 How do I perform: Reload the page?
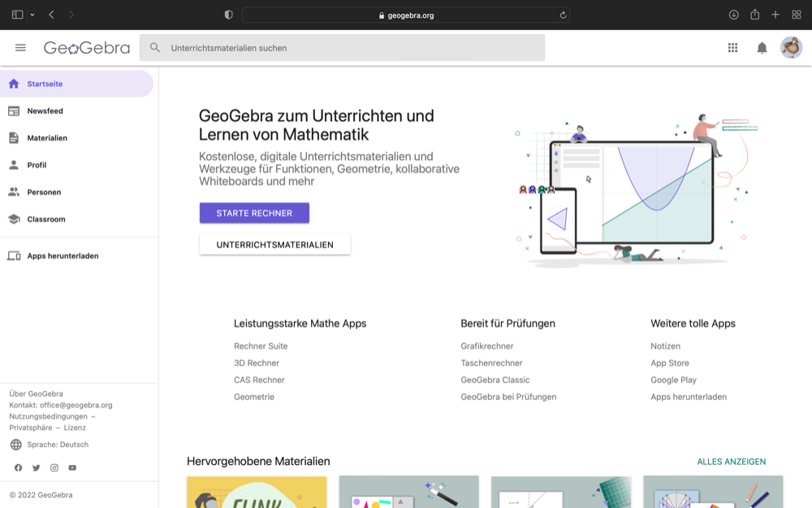click(563, 15)
